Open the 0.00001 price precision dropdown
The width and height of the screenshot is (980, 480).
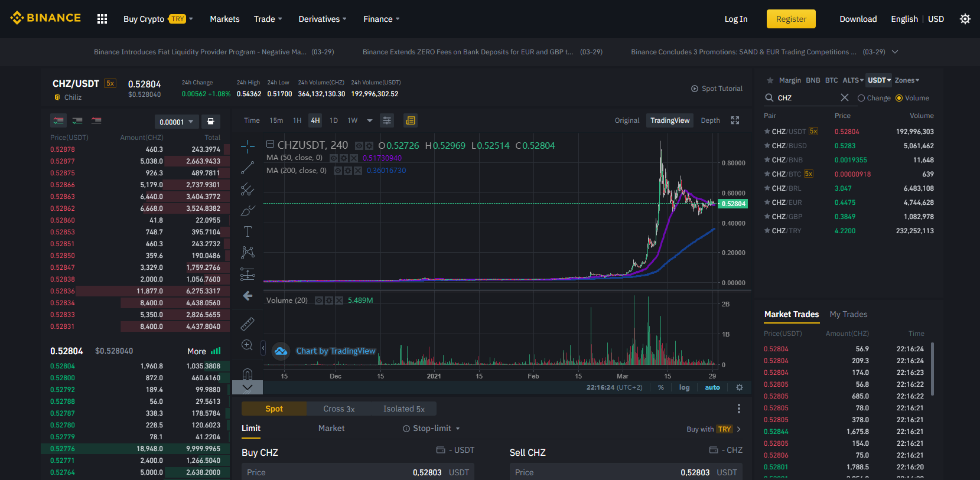point(176,122)
